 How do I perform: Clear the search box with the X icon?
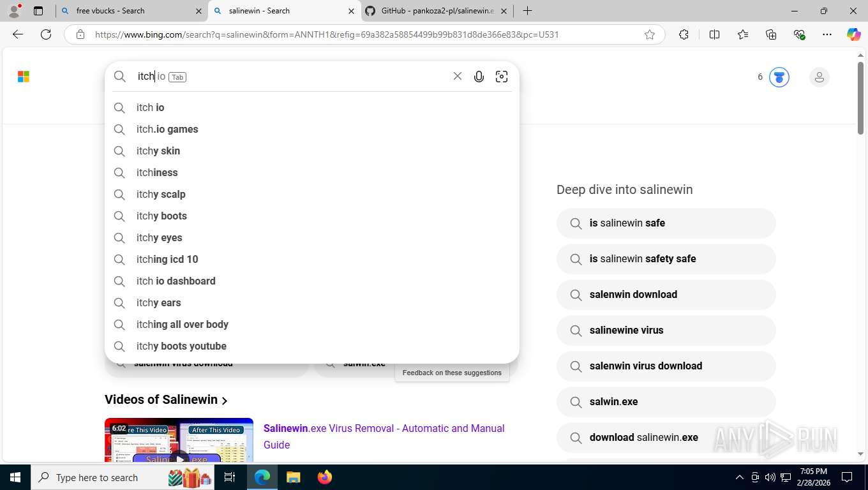[x=457, y=77]
